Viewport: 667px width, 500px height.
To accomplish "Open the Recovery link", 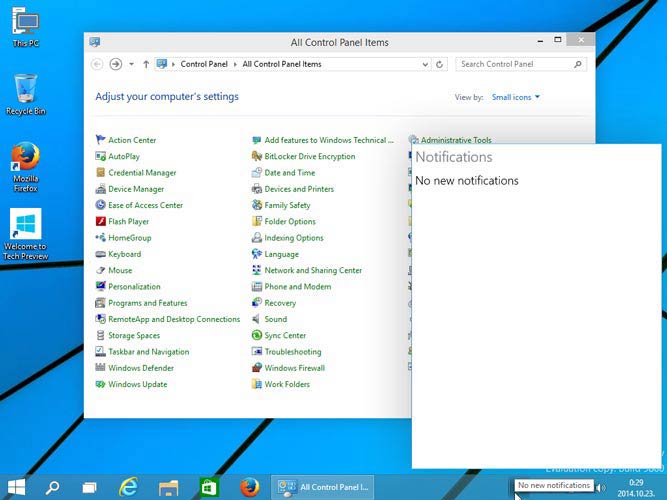I will pos(280,303).
